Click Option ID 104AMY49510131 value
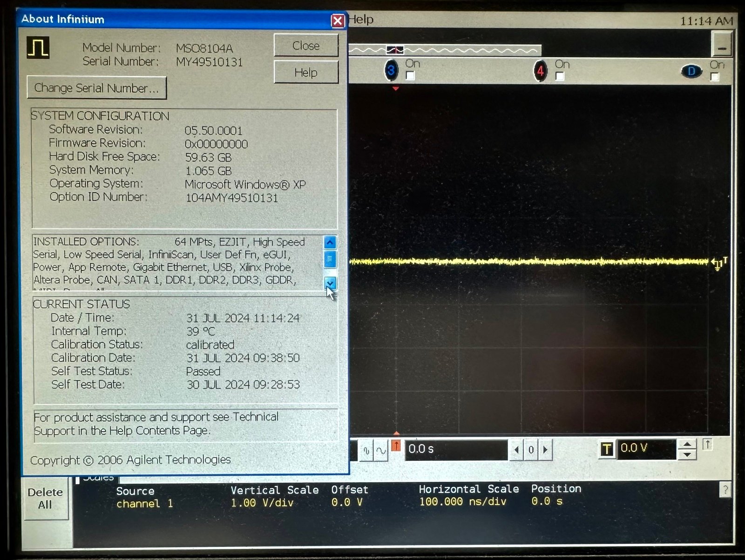 pos(231,198)
